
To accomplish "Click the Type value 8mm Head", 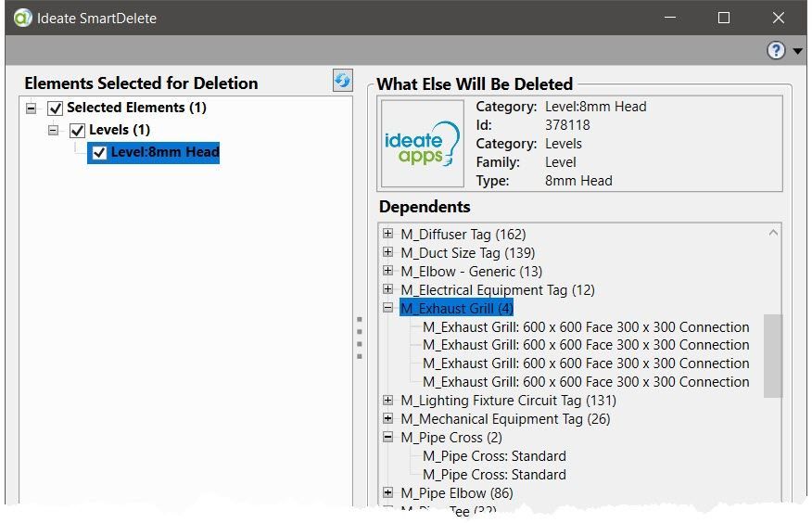I will click(x=578, y=181).
